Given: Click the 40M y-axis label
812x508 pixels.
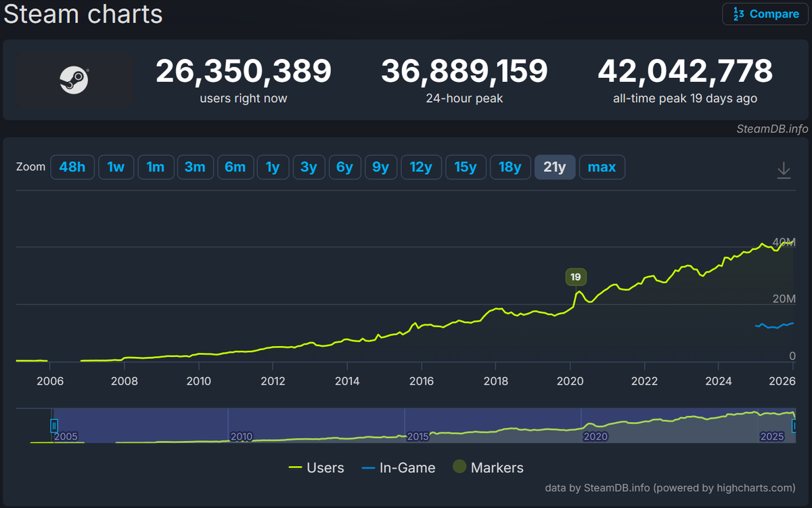Looking at the screenshot, I should 784,241.
